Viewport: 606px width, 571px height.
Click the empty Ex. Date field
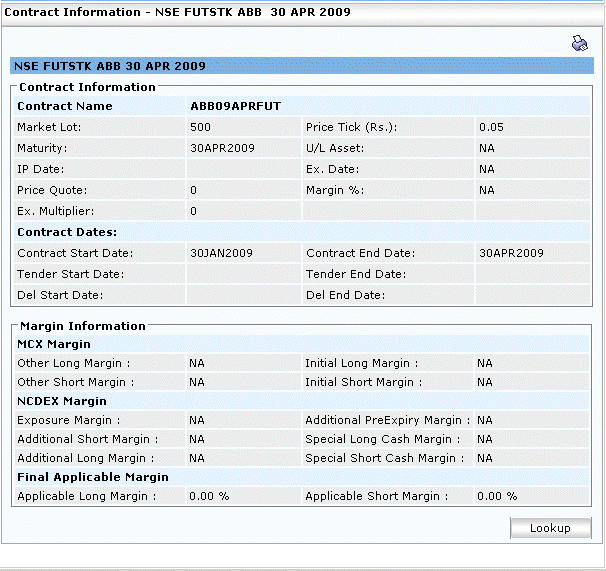532,169
